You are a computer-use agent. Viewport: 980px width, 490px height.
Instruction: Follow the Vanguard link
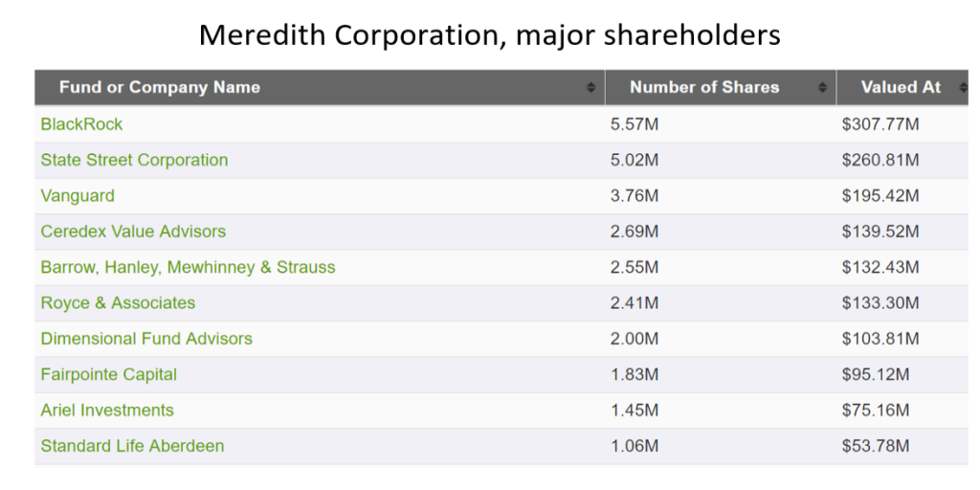coord(78,195)
